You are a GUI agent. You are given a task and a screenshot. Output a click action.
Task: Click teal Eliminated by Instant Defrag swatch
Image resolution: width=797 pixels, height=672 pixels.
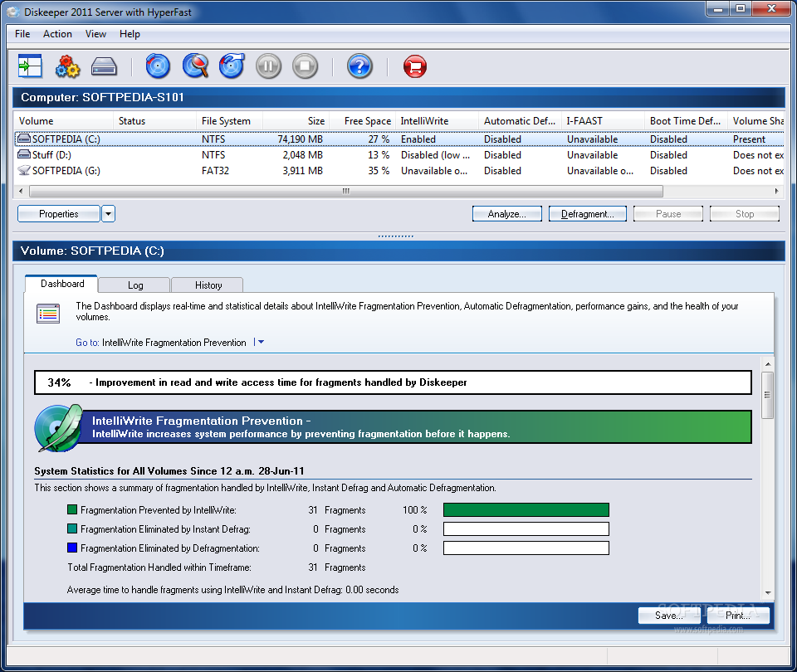(x=72, y=528)
